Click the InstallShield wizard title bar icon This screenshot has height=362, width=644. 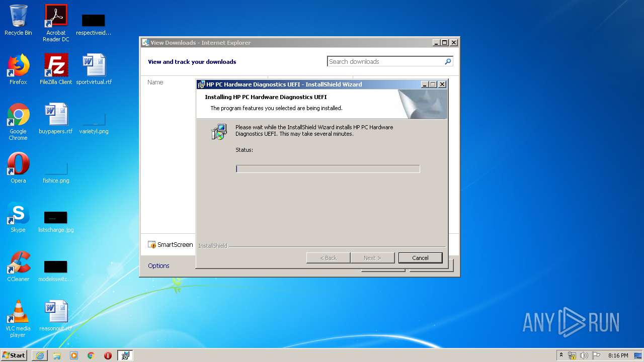(x=201, y=84)
